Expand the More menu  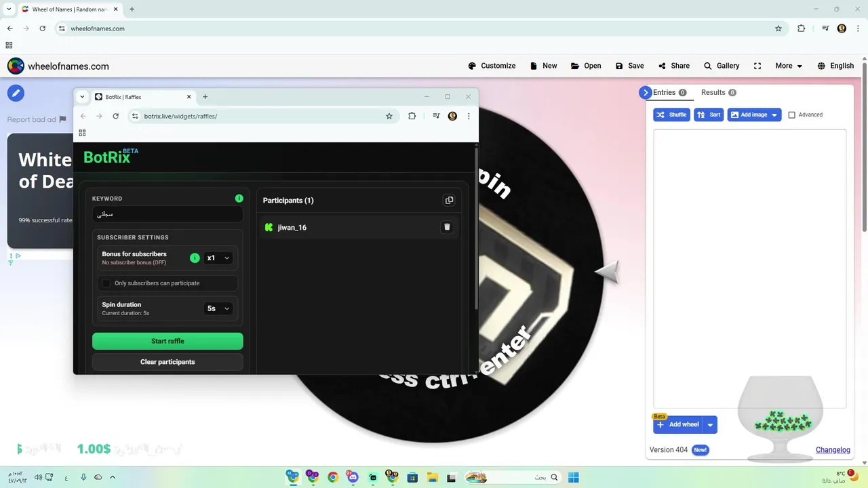pos(789,66)
